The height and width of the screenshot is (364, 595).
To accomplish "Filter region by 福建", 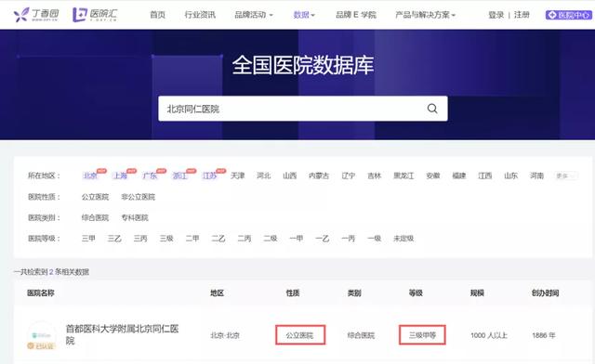I will (x=458, y=175).
